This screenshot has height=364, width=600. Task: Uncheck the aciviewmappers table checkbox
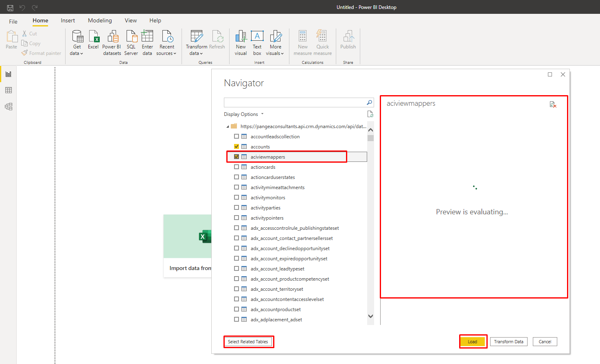click(236, 157)
